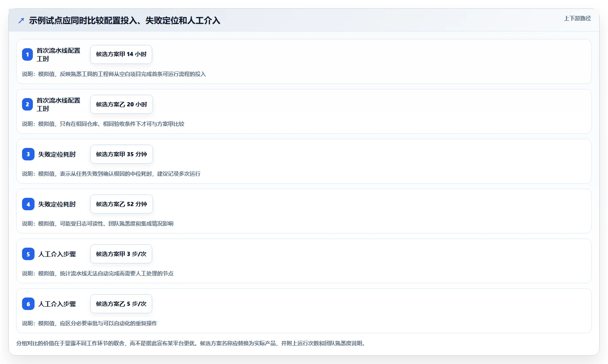
Task: Click the 失败定位耗时 label in row 3
Action: point(57,154)
